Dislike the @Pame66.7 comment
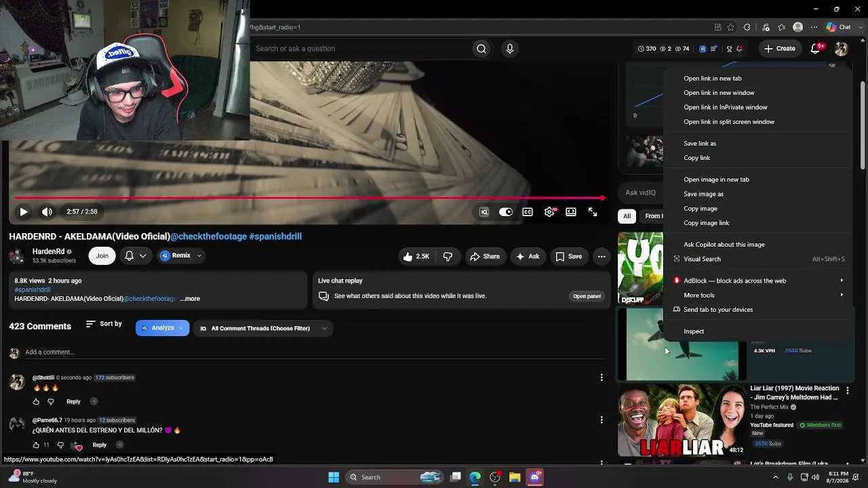The height and width of the screenshot is (488, 868). coord(60,445)
